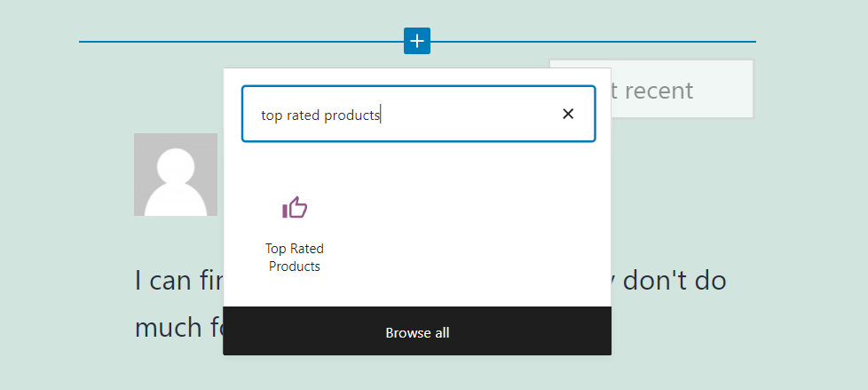Select the purple thumbs-up block icon
The width and height of the screenshot is (868, 390).
295,208
